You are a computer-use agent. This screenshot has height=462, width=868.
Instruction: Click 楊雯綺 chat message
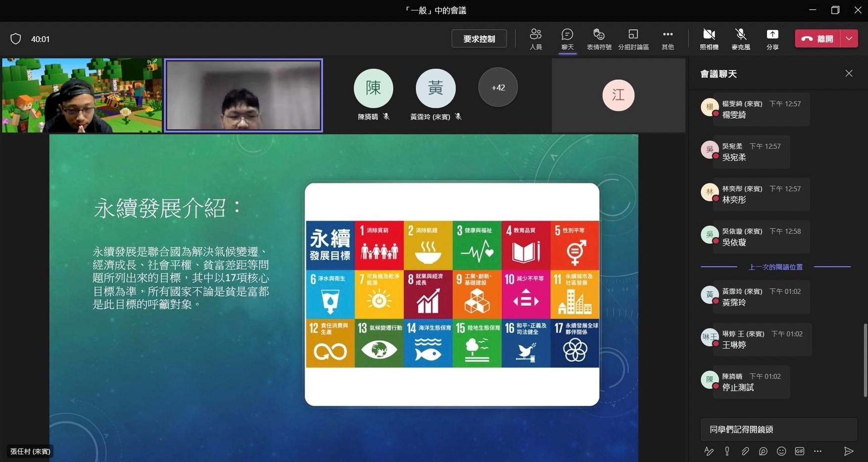[761, 109]
